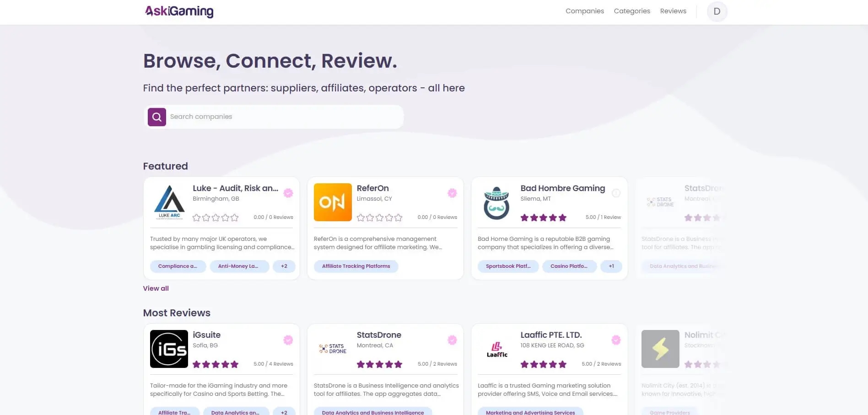Click the empty star rating on Luke card
This screenshot has width=868, height=415.
[x=216, y=218]
